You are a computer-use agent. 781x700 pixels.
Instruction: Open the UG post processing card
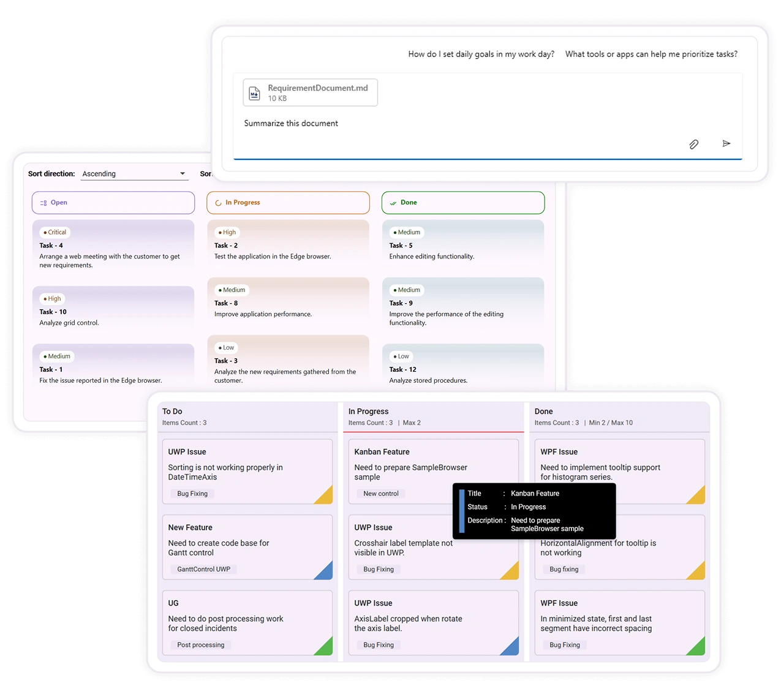247,623
